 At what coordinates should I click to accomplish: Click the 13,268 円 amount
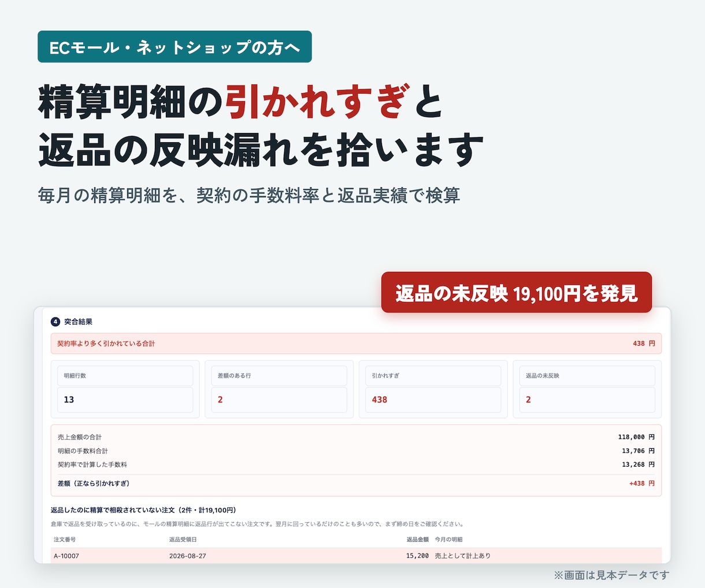[x=639, y=465]
